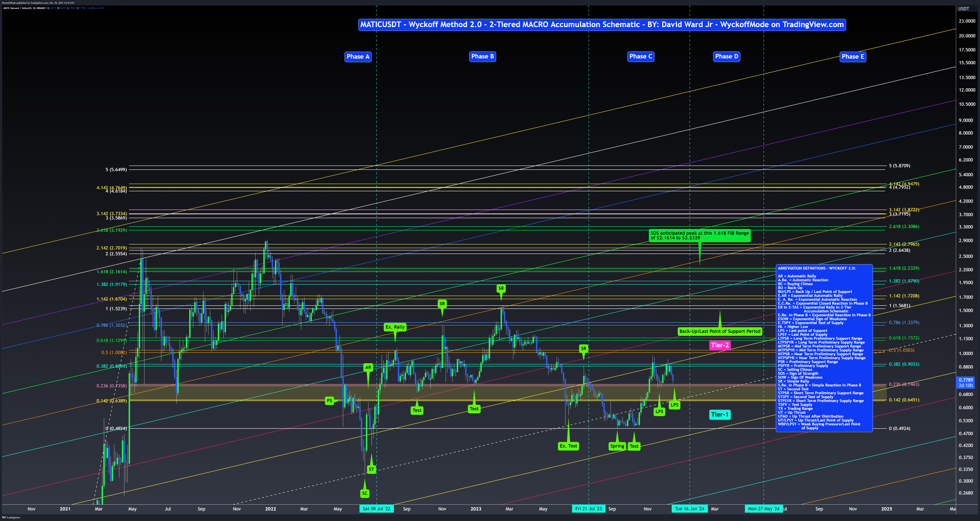
Task: Click the left Fib label 5 (5.6499)
Action: point(116,170)
